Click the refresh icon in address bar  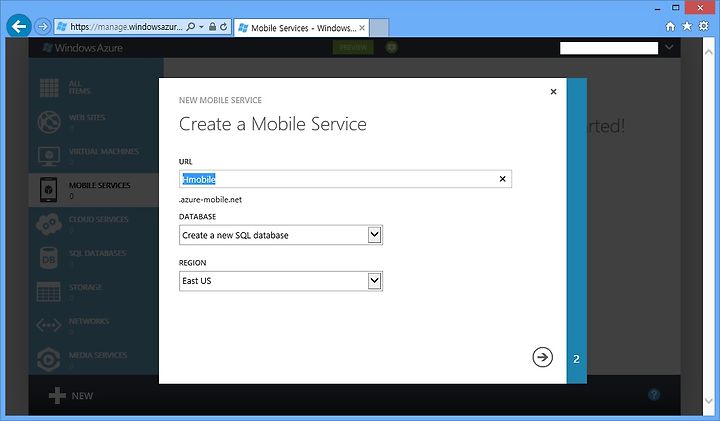point(224,27)
